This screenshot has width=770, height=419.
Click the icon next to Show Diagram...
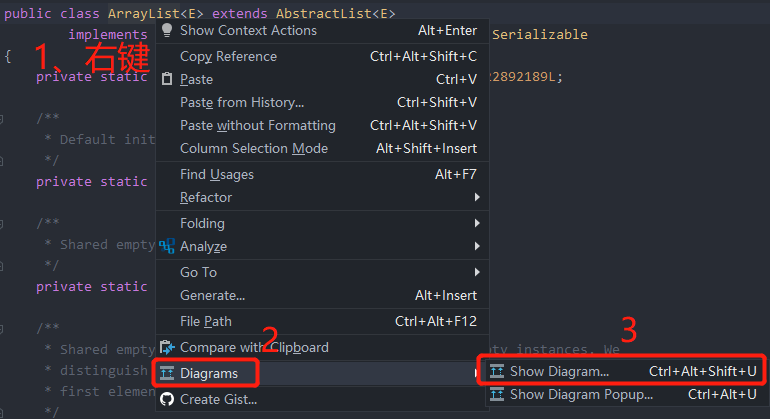[497, 371]
